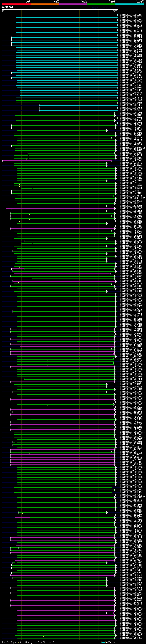
Task: Open hit UniRef100_Q9SUR9
Action: 131,15
